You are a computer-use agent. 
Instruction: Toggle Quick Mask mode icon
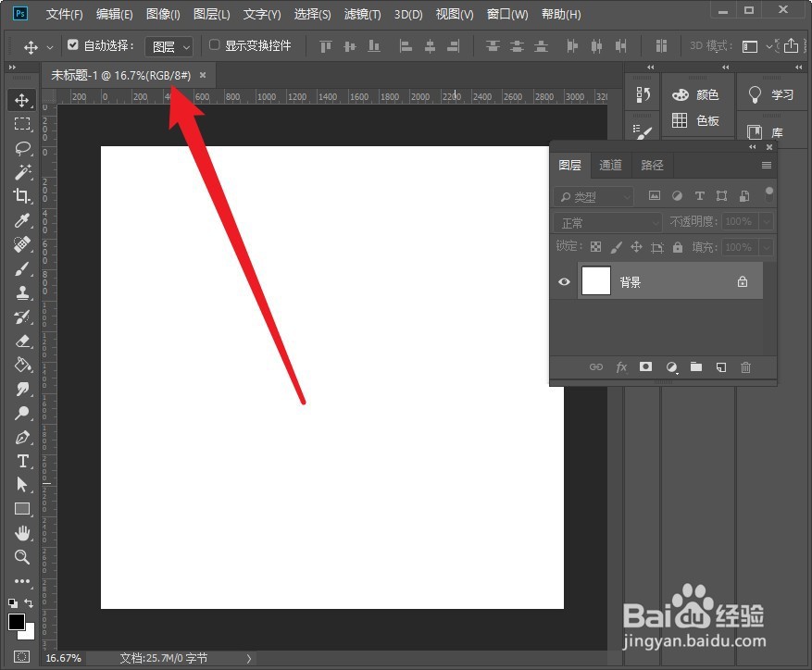21,656
